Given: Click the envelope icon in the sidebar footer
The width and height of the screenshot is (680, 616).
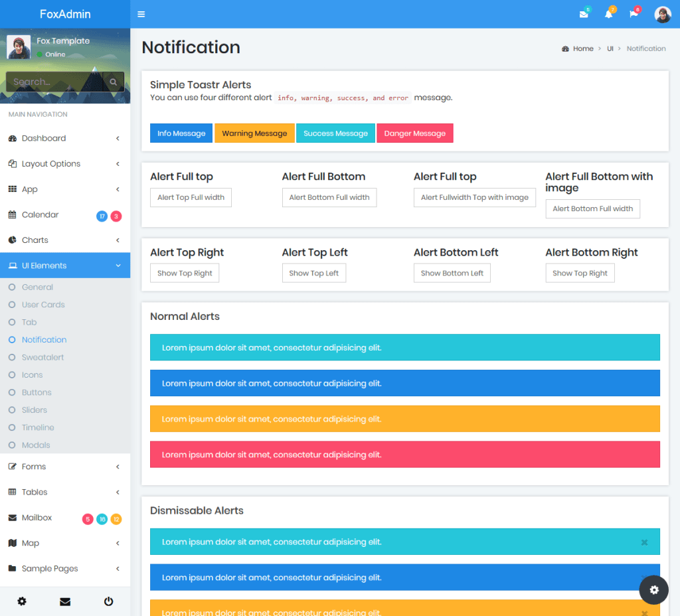Looking at the screenshot, I should pos(64,601).
